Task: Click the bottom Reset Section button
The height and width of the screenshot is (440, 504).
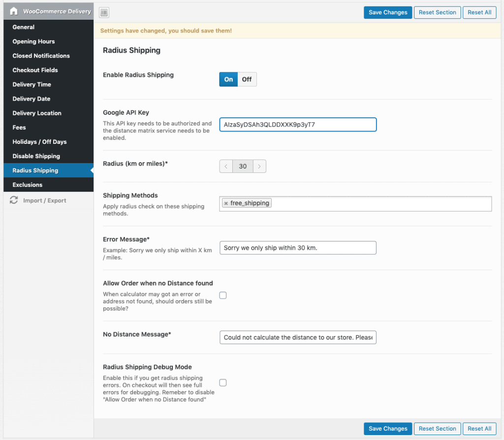Action: coord(437,429)
